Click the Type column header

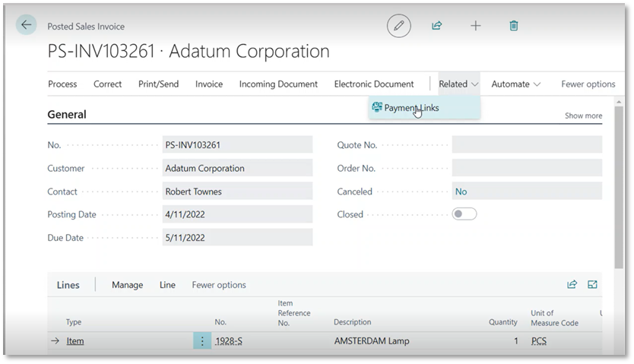point(74,322)
